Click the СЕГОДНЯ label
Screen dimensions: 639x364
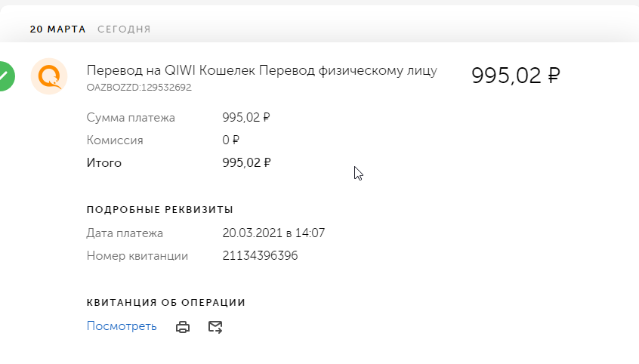(x=124, y=29)
